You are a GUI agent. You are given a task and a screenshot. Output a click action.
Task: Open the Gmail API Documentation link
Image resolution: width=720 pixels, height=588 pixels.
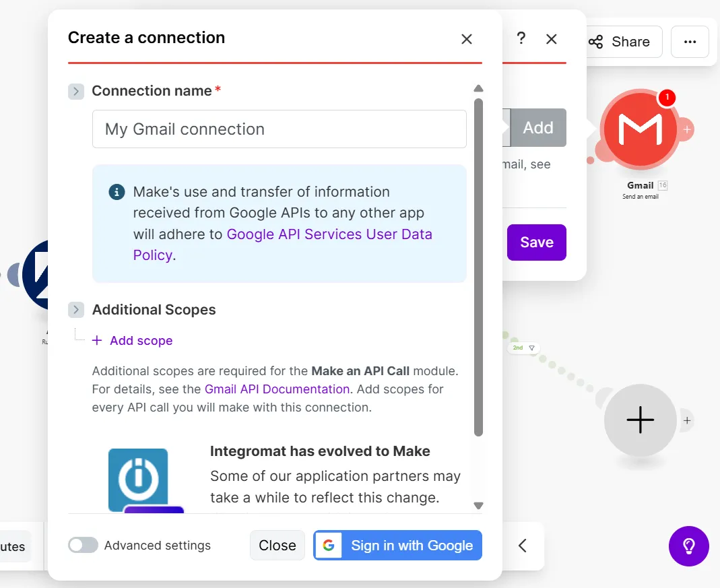pyautogui.click(x=277, y=389)
